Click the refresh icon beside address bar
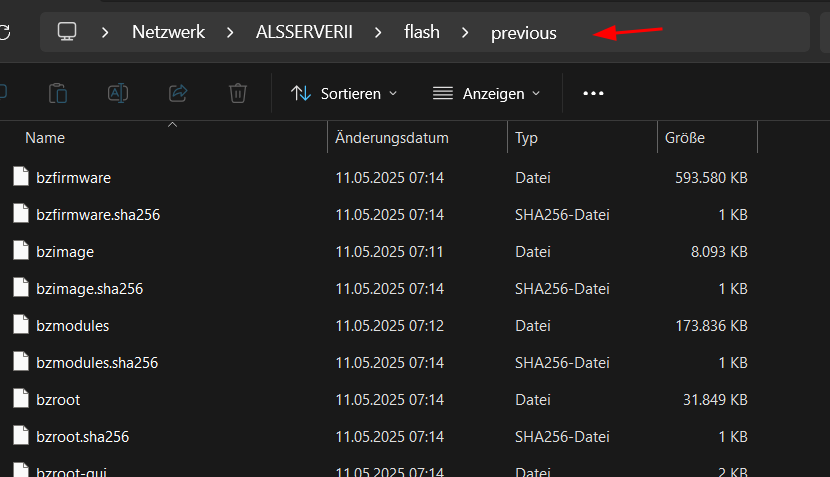830x477 pixels. point(4,32)
